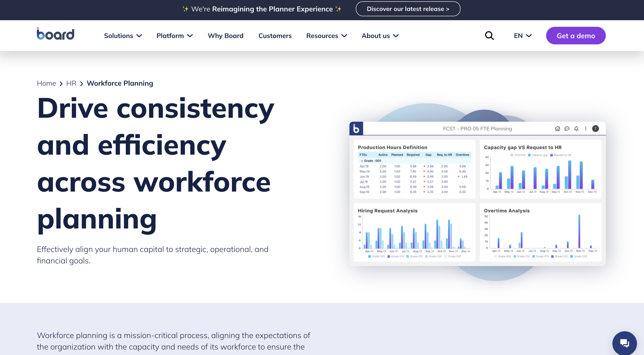Image resolution: width=644 pixels, height=355 pixels.
Task: Click the Effectively align your human capital subtitle
Action: click(153, 255)
